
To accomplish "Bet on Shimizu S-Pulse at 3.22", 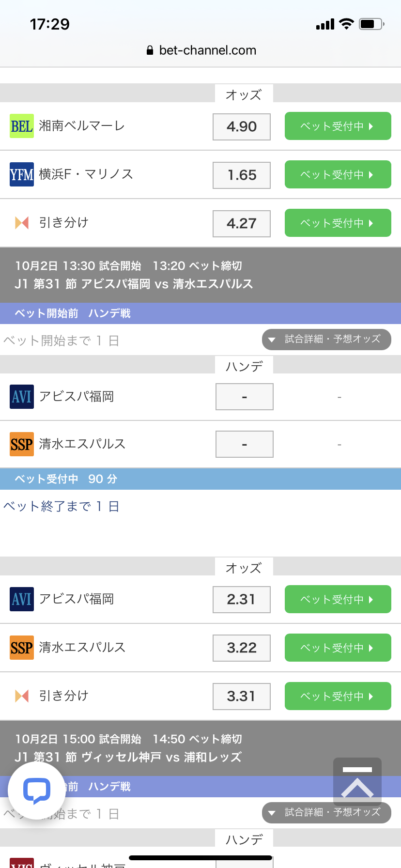I will point(338,648).
